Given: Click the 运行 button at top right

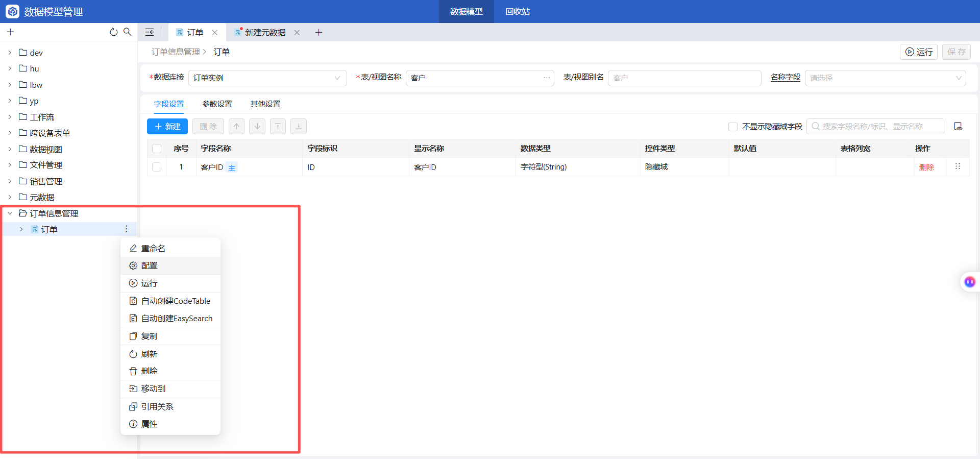Looking at the screenshot, I should pos(919,52).
